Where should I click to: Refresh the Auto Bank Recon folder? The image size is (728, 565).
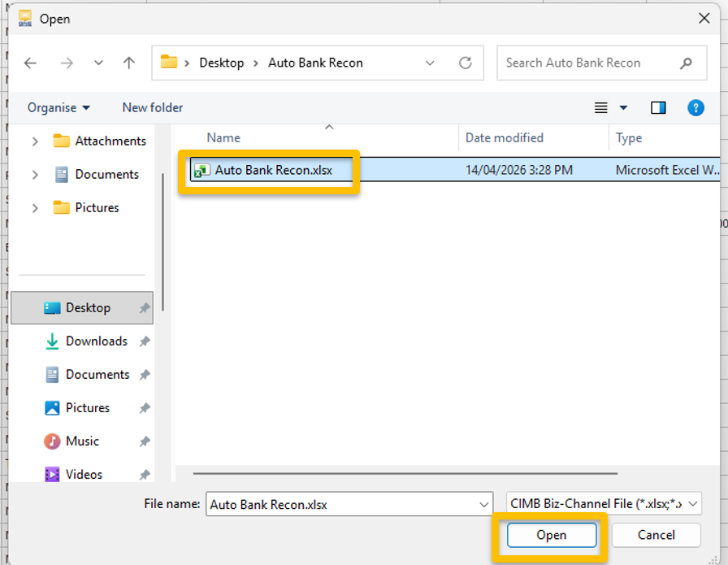pos(466,63)
